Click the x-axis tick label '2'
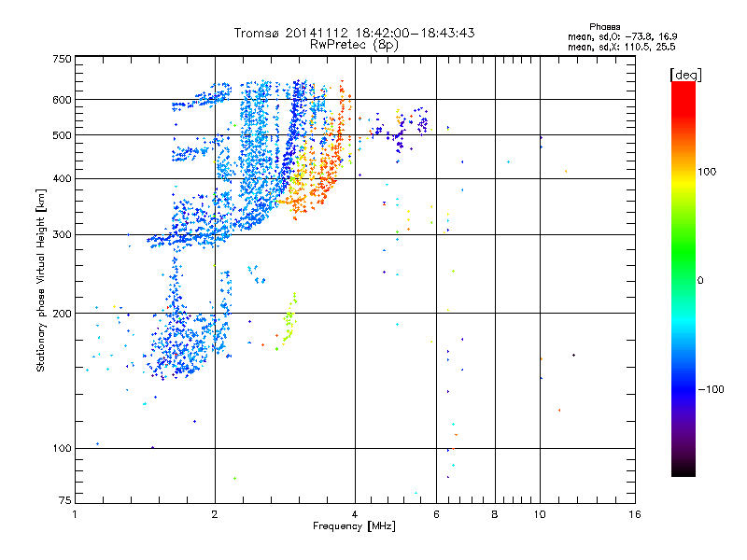The height and width of the screenshot is (560, 747). point(215,514)
